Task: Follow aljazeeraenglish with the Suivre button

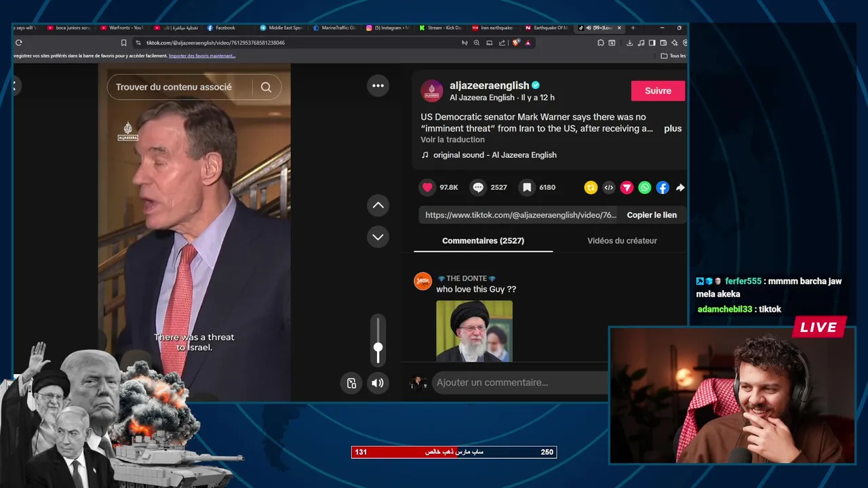Action: click(x=658, y=91)
